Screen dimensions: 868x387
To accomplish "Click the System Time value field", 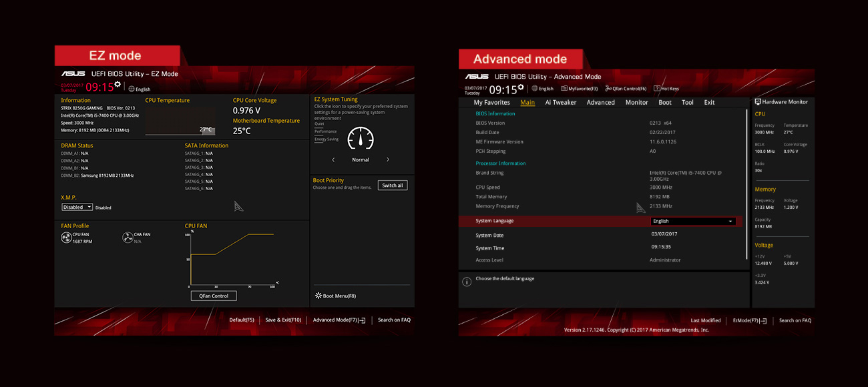I will [x=661, y=247].
